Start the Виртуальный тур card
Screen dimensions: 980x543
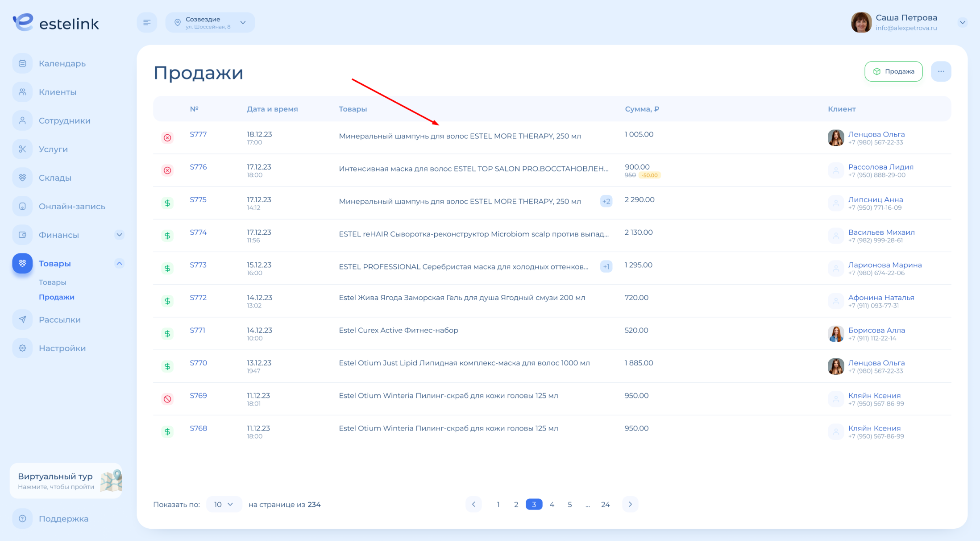[66, 481]
